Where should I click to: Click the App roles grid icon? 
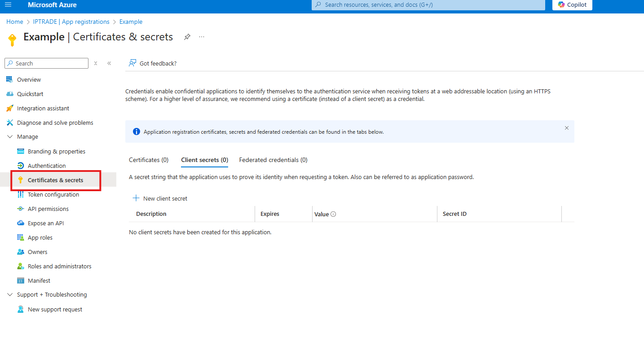(20, 237)
